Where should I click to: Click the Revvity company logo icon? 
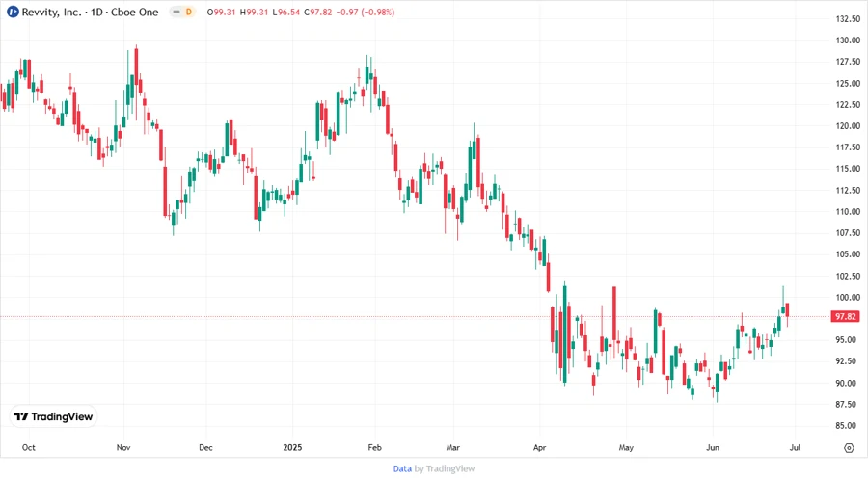pyautogui.click(x=13, y=12)
